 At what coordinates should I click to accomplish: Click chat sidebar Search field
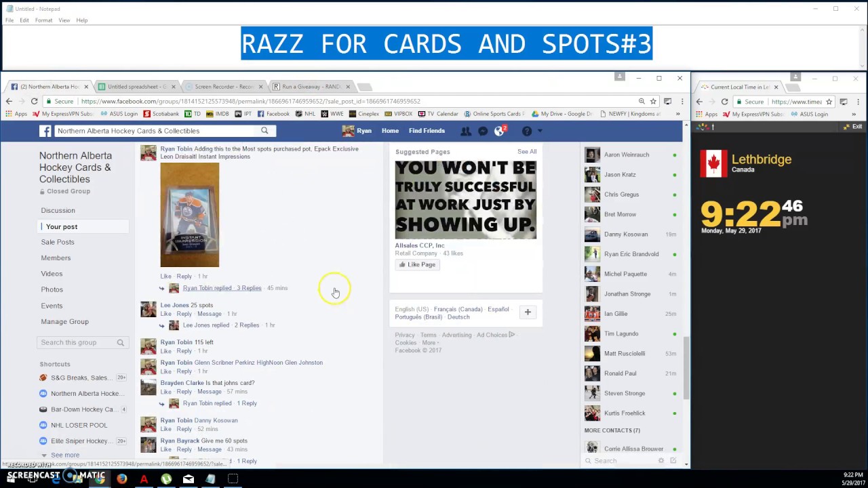620,461
